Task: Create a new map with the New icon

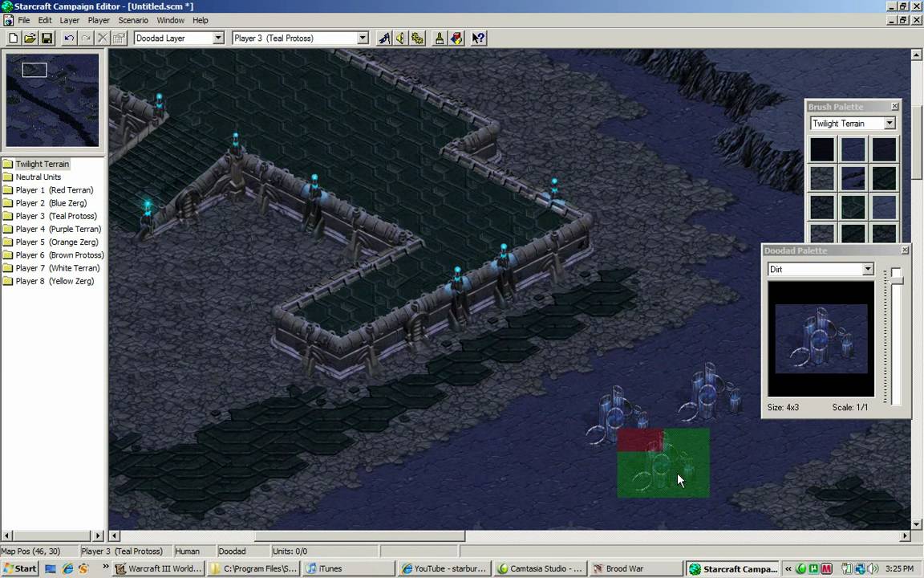Action: [x=13, y=39]
